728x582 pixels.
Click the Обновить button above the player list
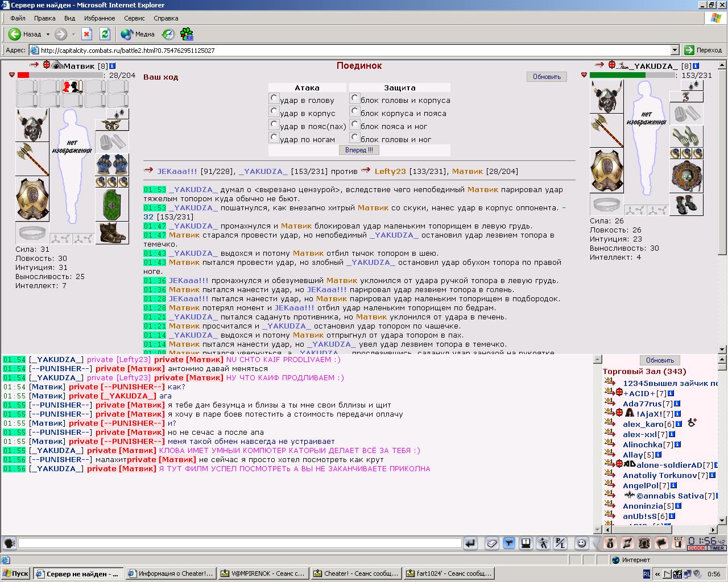(660, 360)
